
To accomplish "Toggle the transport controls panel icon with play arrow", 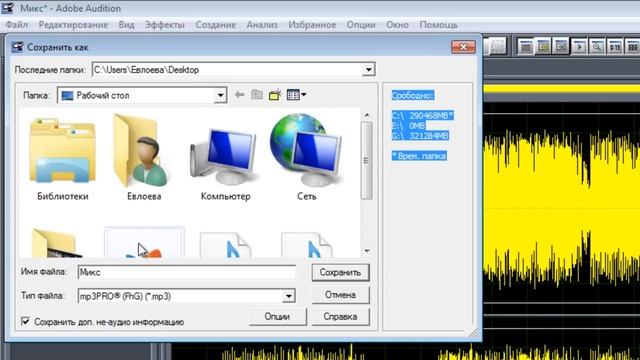I will tap(579, 47).
